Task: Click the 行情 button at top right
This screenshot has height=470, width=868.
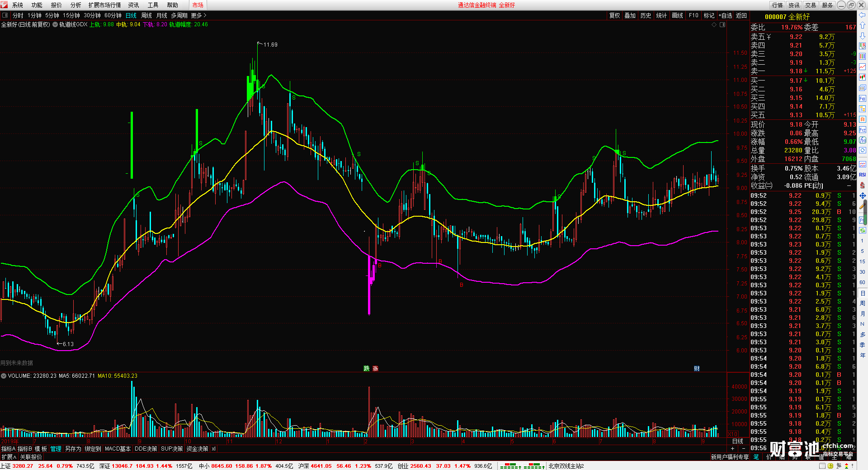Action: point(778,5)
